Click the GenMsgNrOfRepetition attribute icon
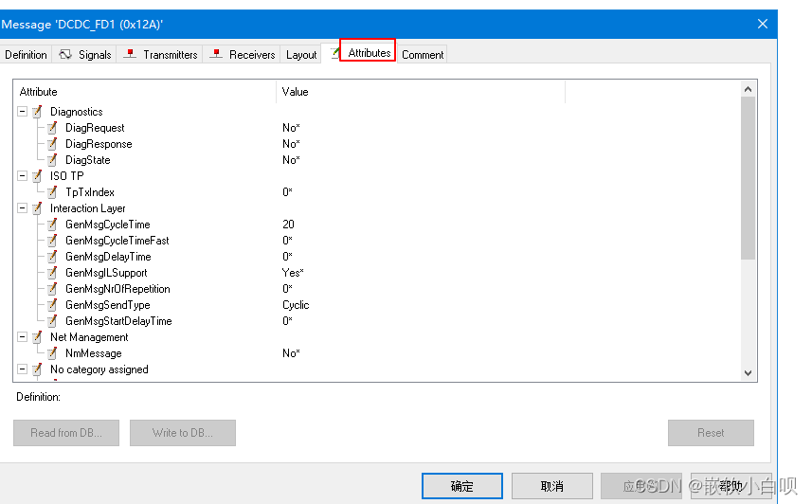 click(x=52, y=289)
